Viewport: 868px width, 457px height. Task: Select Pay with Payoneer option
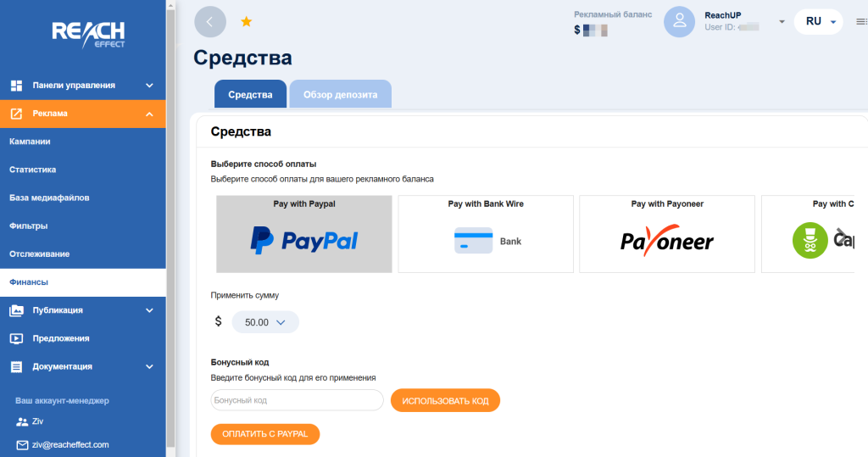[667, 234]
